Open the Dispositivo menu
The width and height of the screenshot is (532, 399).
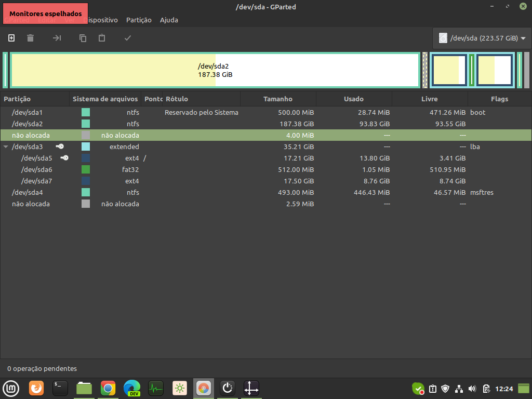point(100,20)
